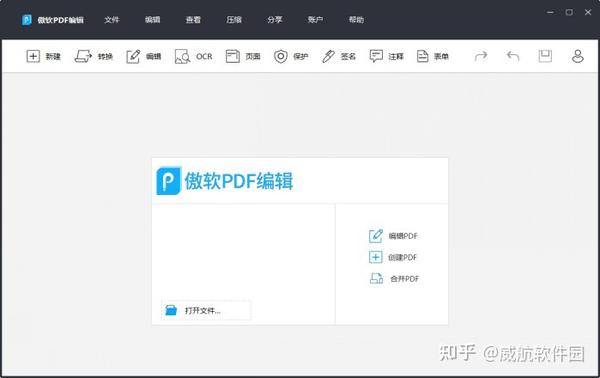The height and width of the screenshot is (378, 600).
Task: Open the 账户 (Account) menu
Action: [315, 20]
